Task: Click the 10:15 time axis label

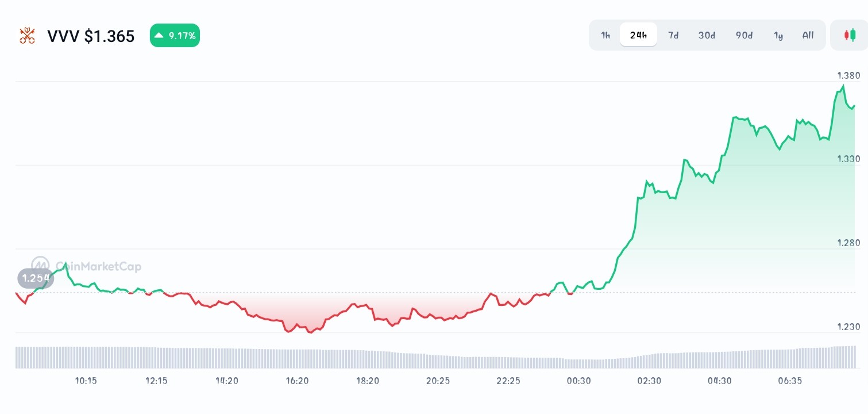Action: [86, 381]
